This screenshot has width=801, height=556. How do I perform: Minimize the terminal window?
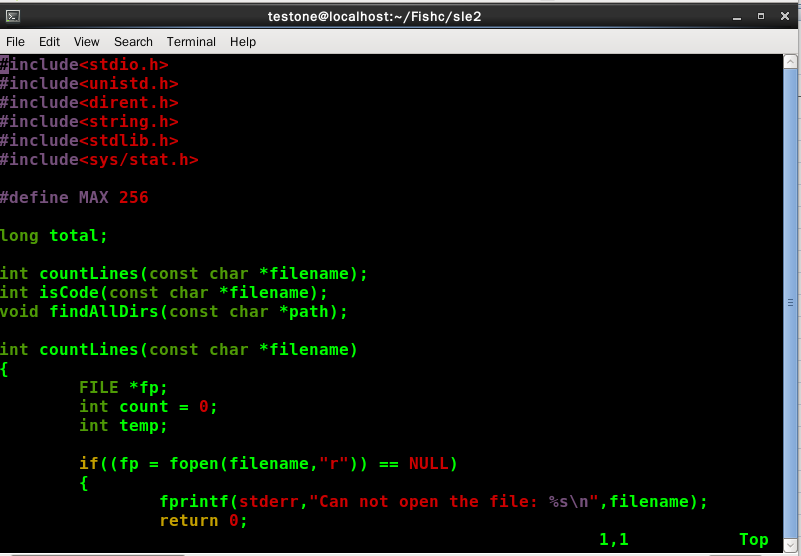click(x=736, y=16)
